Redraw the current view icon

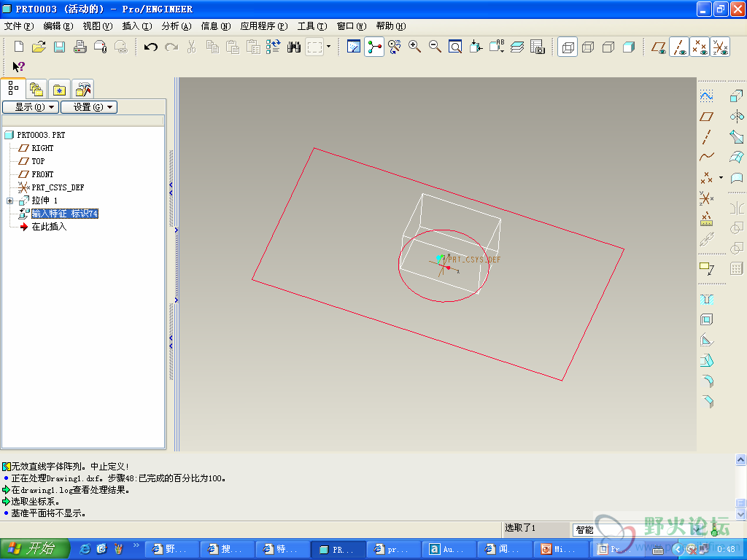coord(354,47)
